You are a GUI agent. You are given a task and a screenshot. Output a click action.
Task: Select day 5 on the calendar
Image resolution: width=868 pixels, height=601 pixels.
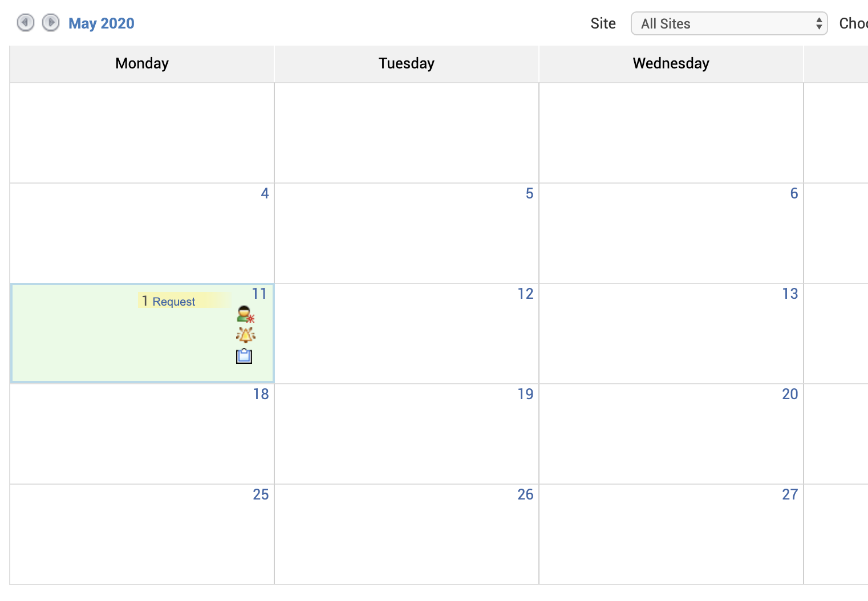tap(529, 193)
